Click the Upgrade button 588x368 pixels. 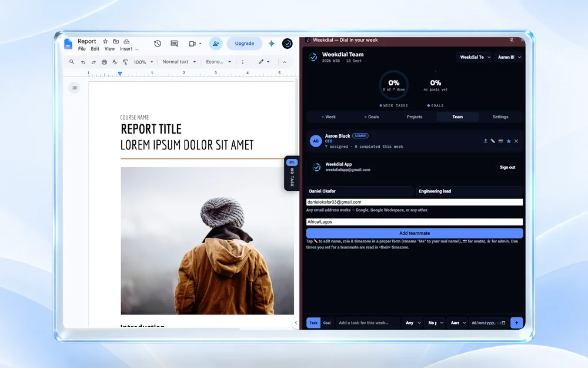[x=245, y=44]
